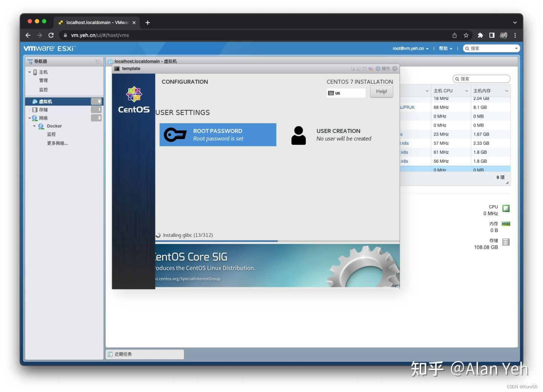Open the ROOT PASSWORD setting
This screenshot has width=543, height=392.
pos(218,135)
